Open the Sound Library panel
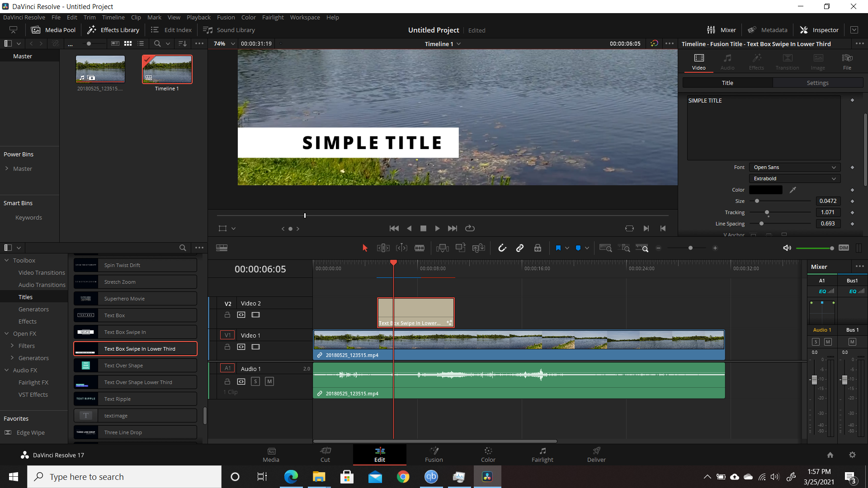868x488 pixels. 229,30
